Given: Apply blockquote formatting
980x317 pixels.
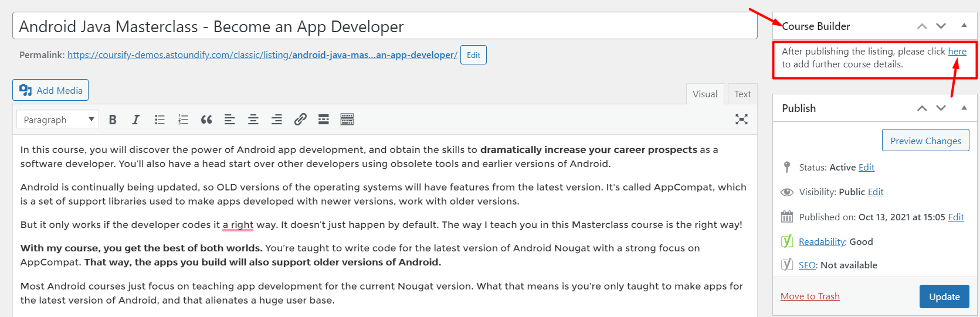Looking at the screenshot, I should [206, 120].
